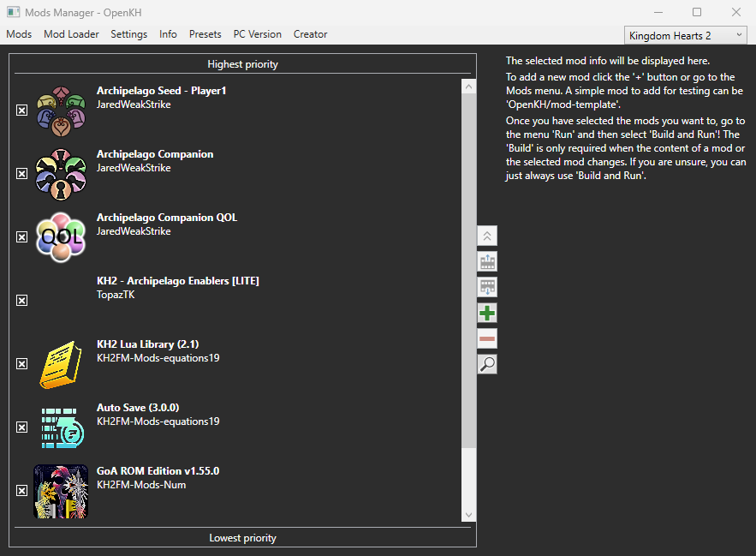Uncheck KH2 - Archipelago Enablers [LITE]
This screenshot has width=756, height=556.
pyautogui.click(x=21, y=300)
